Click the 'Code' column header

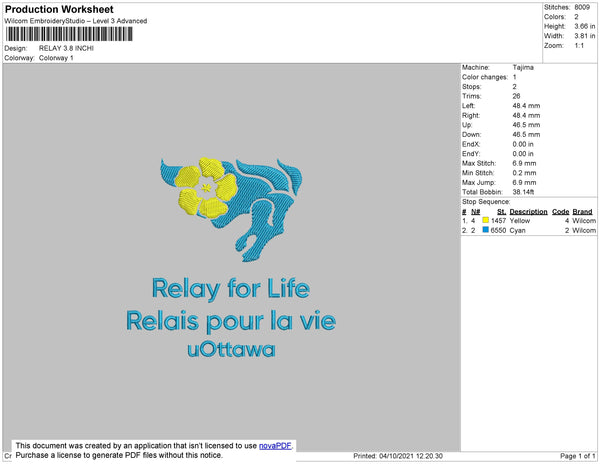tap(561, 212)
